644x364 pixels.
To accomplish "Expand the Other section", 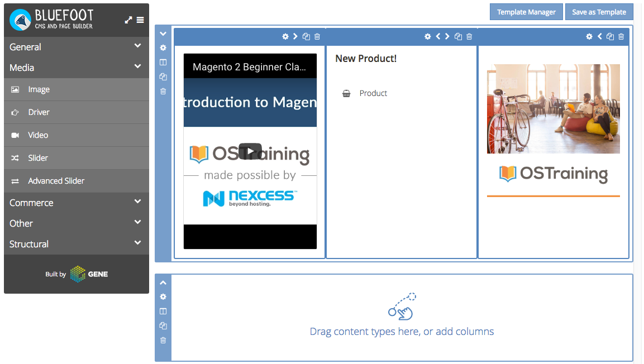I will click(x=77, y=223).
